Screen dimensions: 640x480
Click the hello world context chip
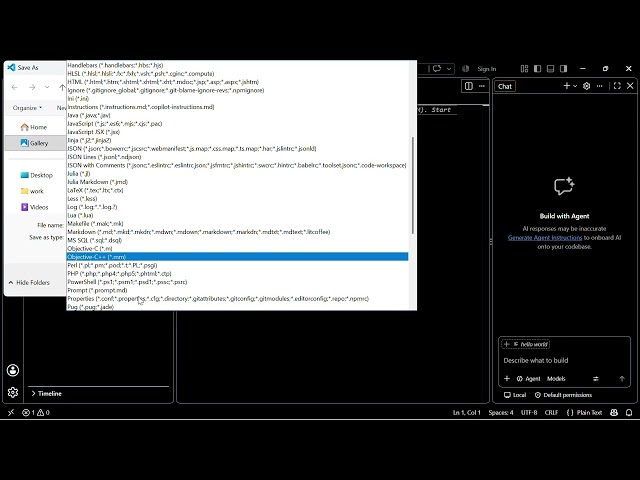[526, 344]
